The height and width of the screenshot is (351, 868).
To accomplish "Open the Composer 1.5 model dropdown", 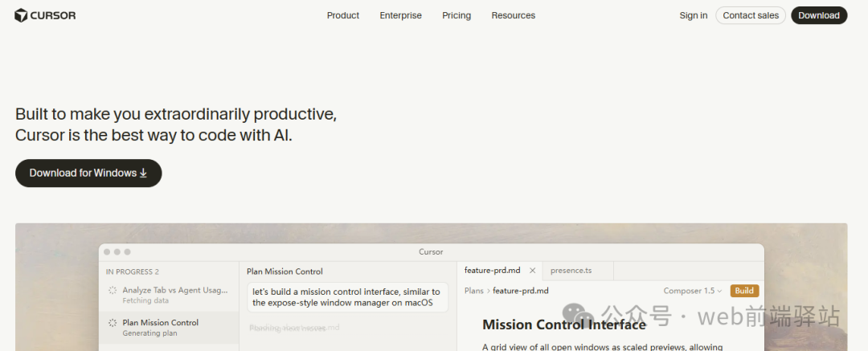I will tap(693, 291).
